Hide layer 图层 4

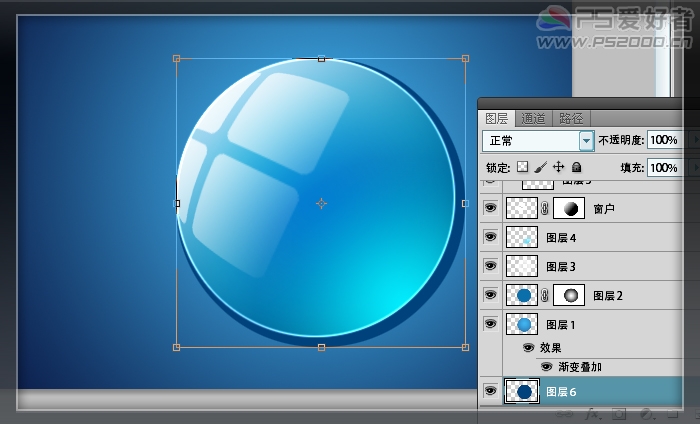pyautogui.click(x=491, y=237)
